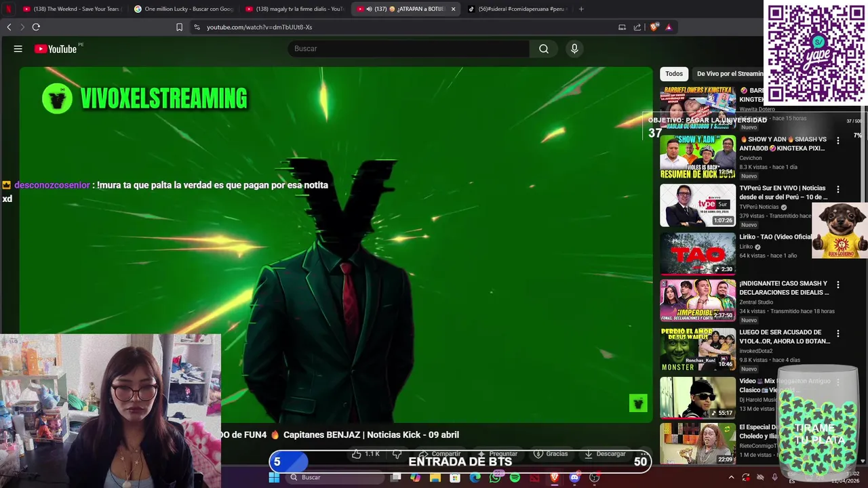This screenshot has height=488, width=868.
Task: Go back with the browser back arrow
Action: pos(9,27)
